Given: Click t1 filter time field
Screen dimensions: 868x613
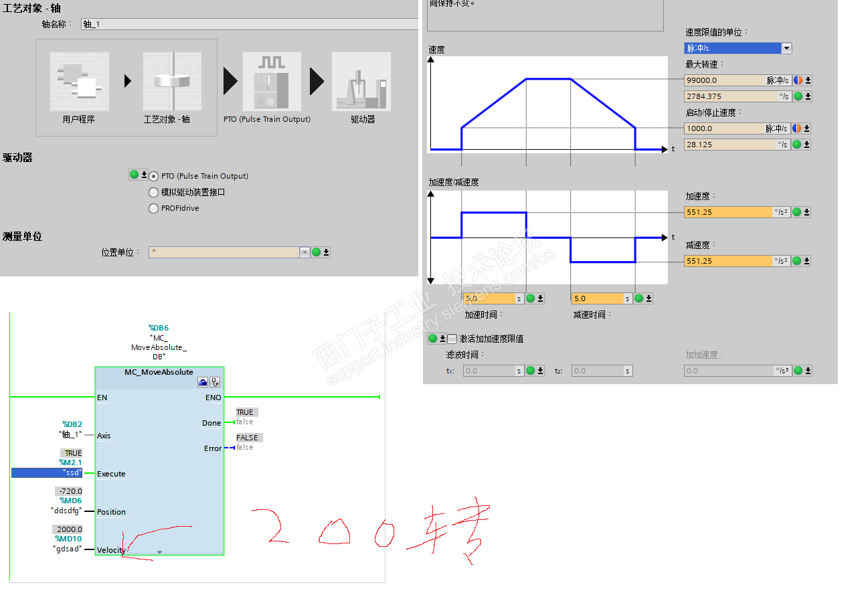Looking at the screenshot, I should point(494,371).
